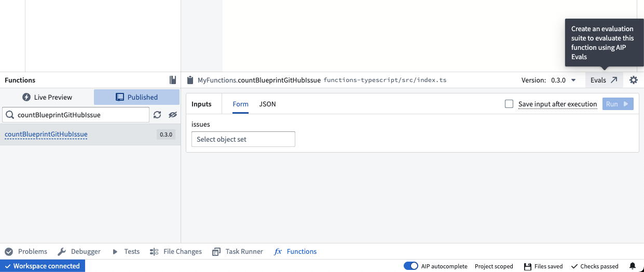Screen dimensions: 644x272
Task: Switch to the Published tab
Action: (x=136, y=97)
